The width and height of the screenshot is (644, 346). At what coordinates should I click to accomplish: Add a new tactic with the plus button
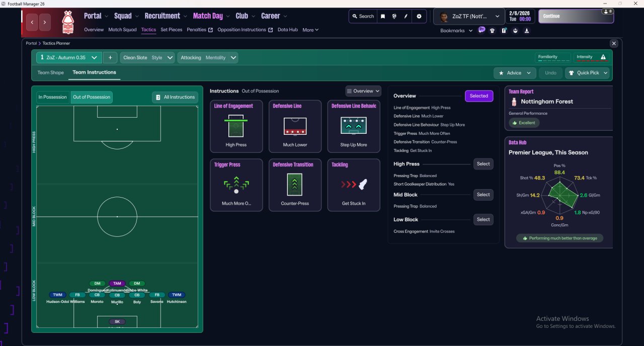point(110,58)
